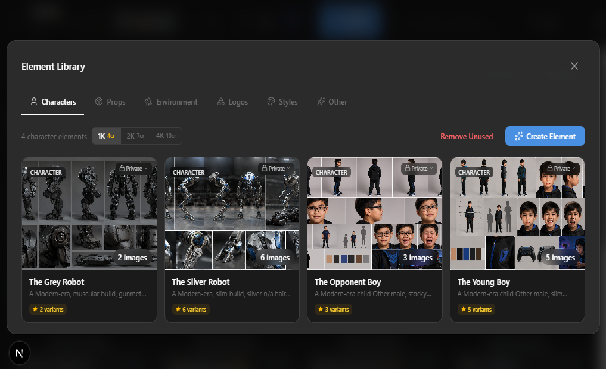This screenshot has width=606, height=369.
Task: Click the Opponent Boy description text
Action: click(373, 294)
